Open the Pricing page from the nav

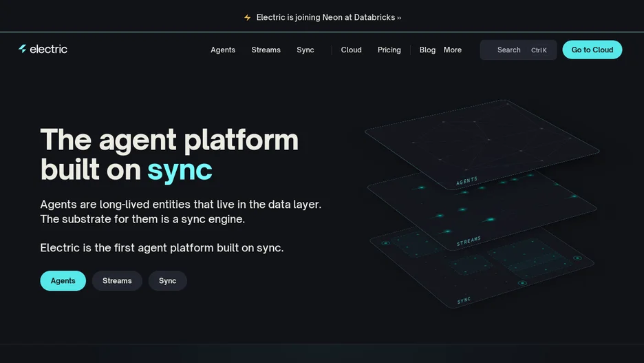click(x=389, y=50)
